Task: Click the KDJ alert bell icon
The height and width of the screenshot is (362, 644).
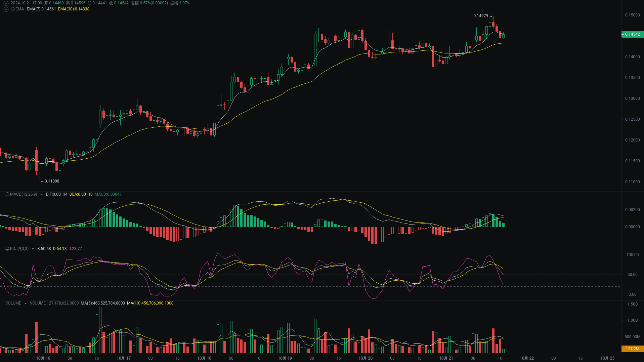Action: click(7, 249)
